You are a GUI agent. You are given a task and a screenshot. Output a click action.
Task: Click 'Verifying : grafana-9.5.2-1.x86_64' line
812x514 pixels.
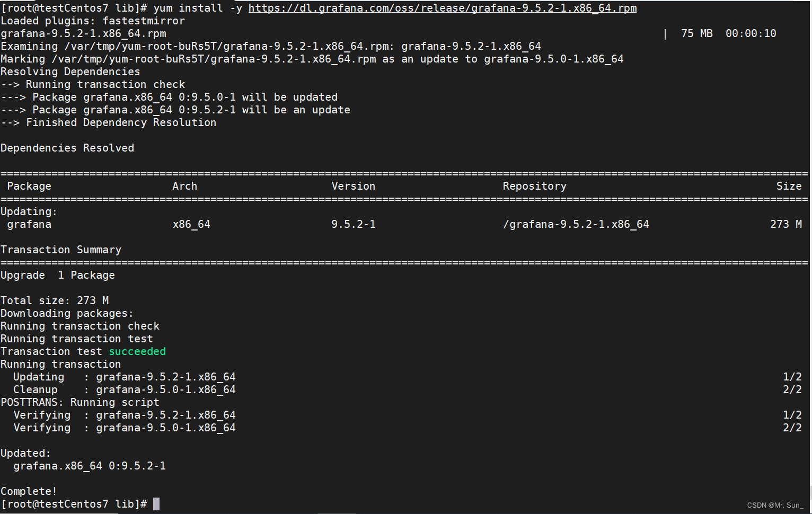click(x=125, y=415)
